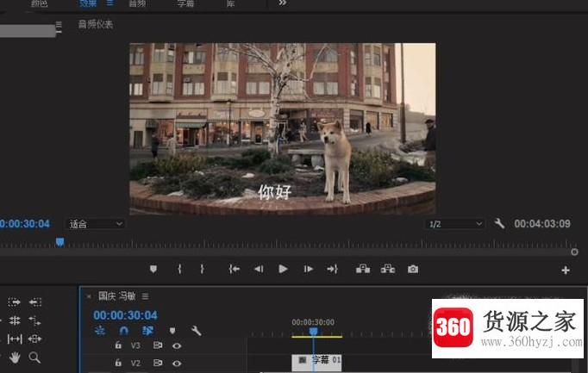Switch to the 库 workspace

(230, 3)
